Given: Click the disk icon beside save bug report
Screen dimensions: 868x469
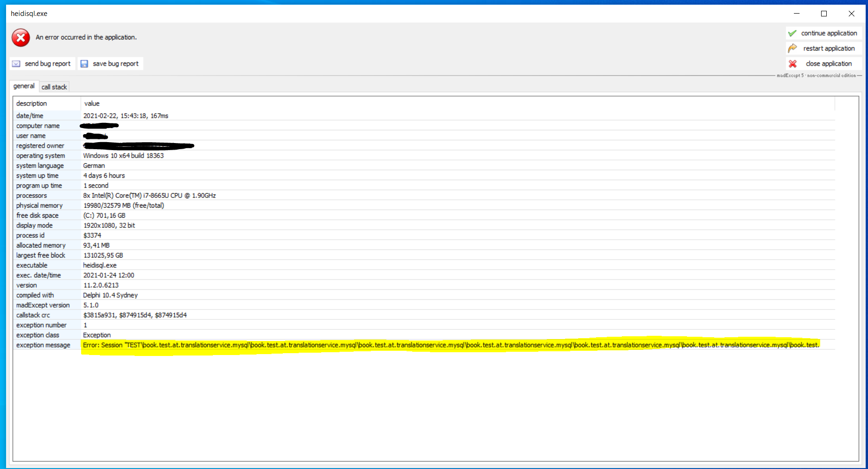Looking at the screenshot, I should (x=84, y=63).
